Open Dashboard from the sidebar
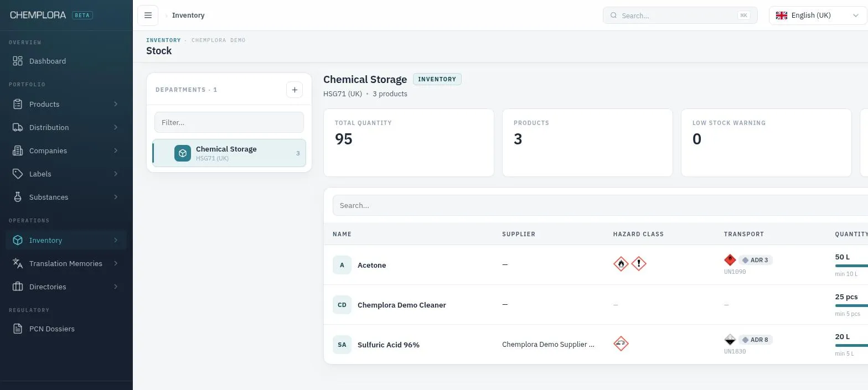Image resolution: width=868 pixels, height=390 pixels. pos(66,61)
